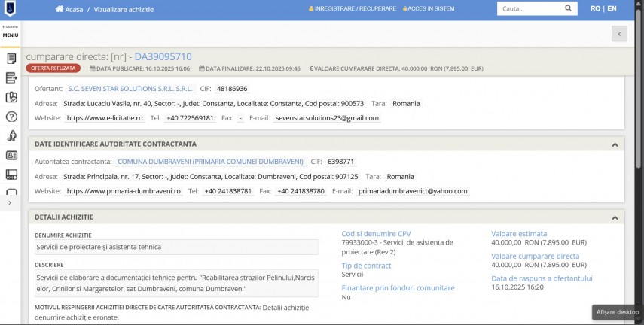Click the pie chart icon in sidebar
The height and width of the screenshot is (325, 644).
coord(11,97)
